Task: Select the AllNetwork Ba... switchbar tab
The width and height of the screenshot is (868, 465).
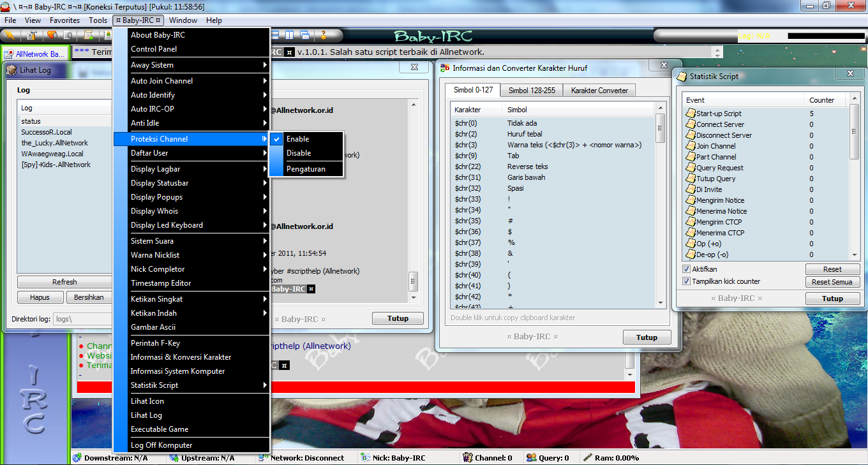Action: point(35,54)
